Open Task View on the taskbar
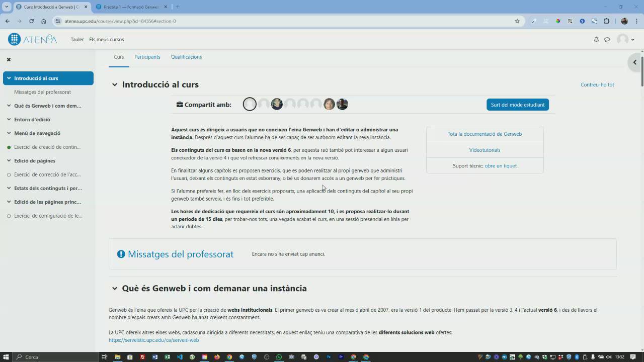The image size is (644, 362). tap(105, 357)
